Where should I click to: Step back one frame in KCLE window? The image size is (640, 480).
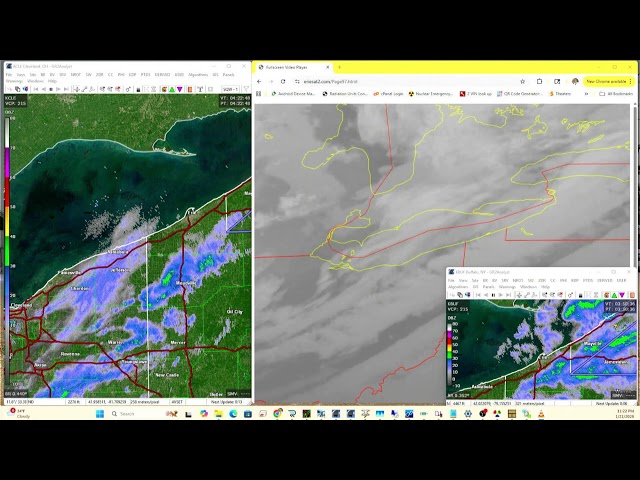click(44, 89)
